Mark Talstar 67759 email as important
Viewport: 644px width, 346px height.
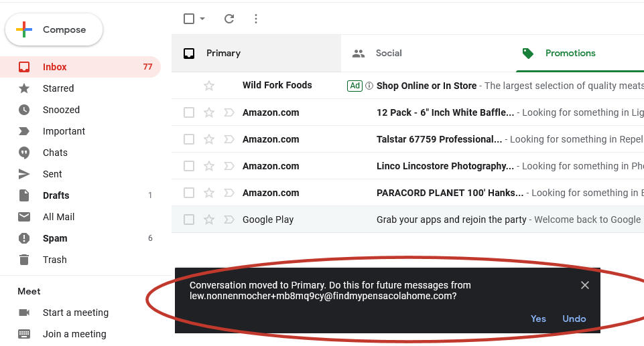pos(229,139)
